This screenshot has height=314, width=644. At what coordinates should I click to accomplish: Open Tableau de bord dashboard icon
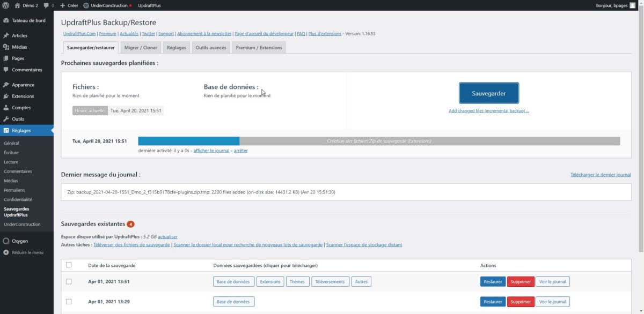point(6,21)
